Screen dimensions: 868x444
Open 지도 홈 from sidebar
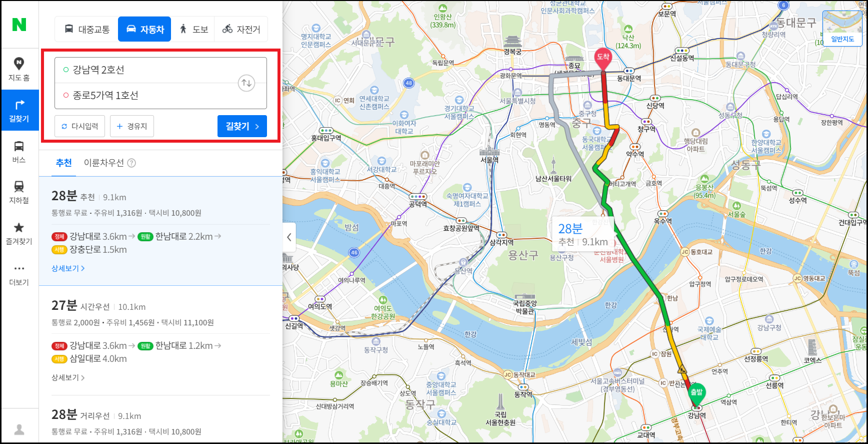coord(19,69)
